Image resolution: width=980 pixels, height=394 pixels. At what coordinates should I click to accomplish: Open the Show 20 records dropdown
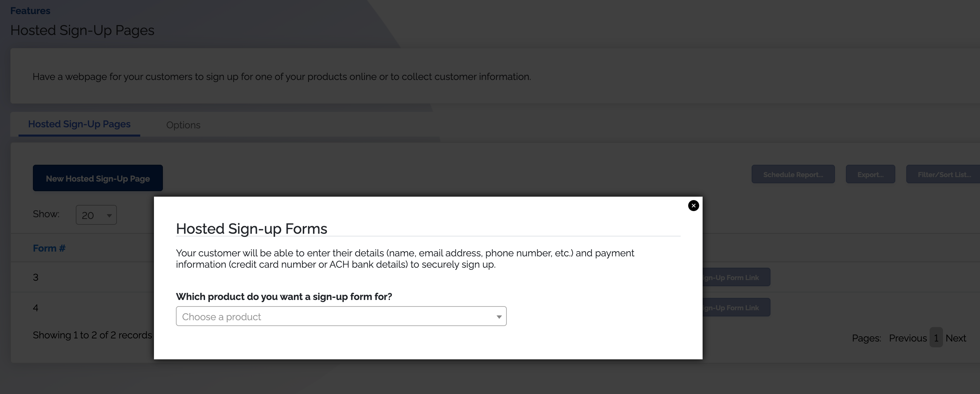96,215
